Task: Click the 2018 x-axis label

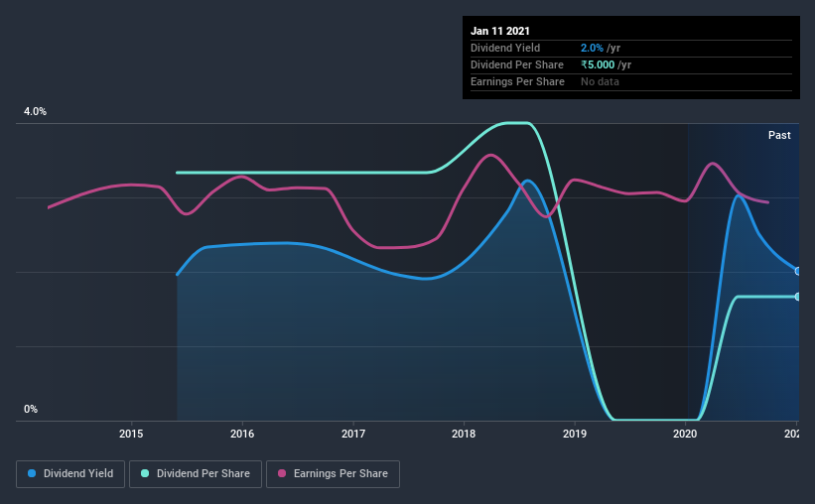Action: pos(464,434)
